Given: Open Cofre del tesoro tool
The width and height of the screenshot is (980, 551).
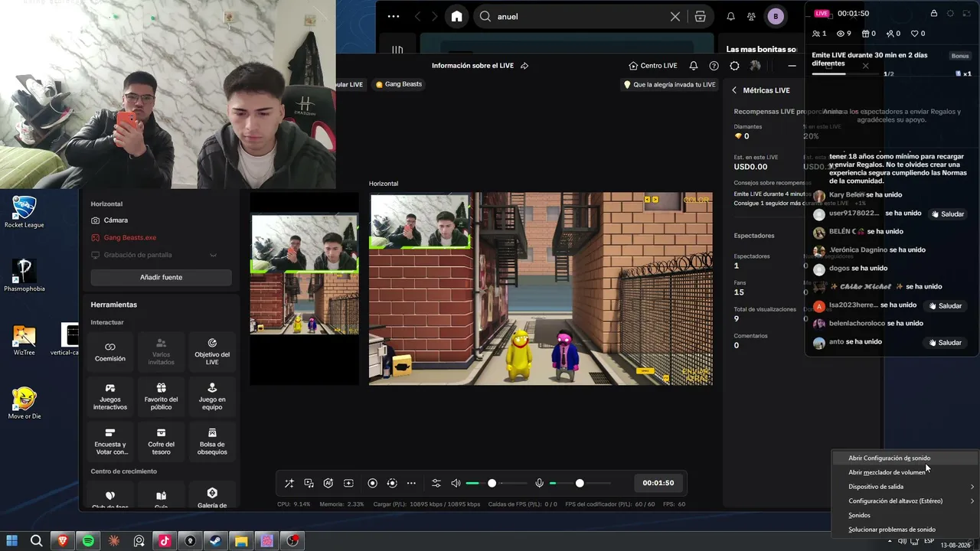Looking at the screenshot, I should click(162, 442).
